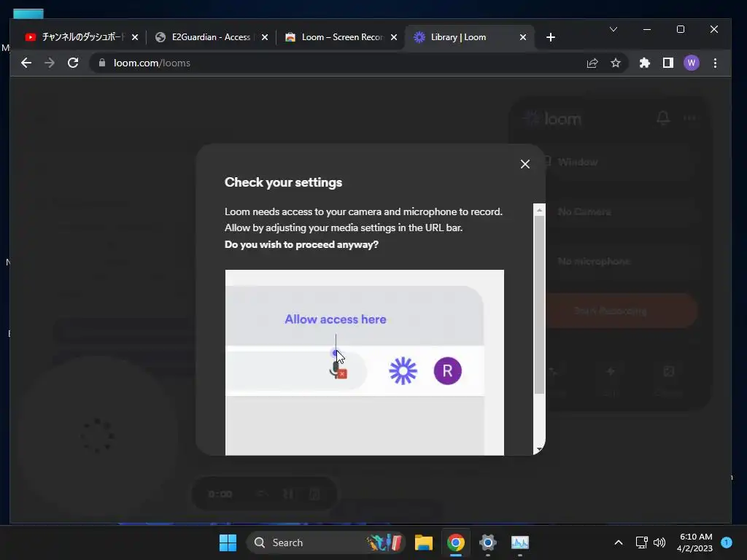Viewport: 747px width, 560px height.
Task: Open the network status tray icon
Action: click(641, 542)
